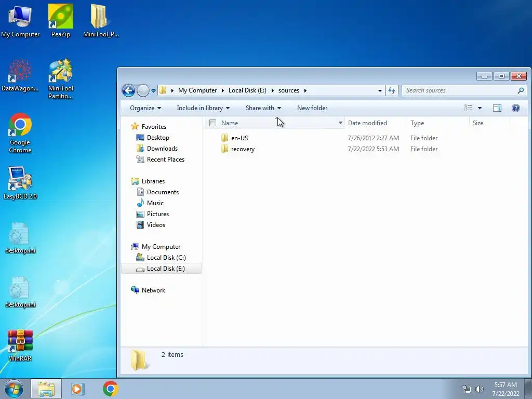Refresh the sources folder view

tap(392, 90)
